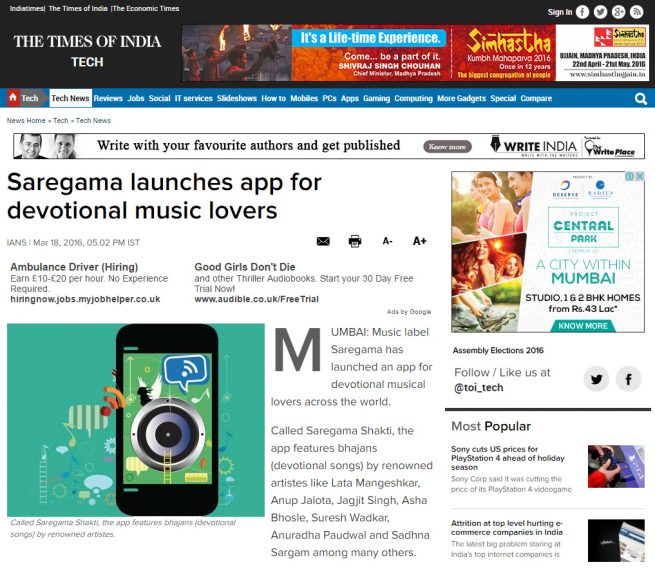Image resolution: width=655 pixels, height=569 pixels.
Task: Click the email article envelope icon
Action: point(323,241)
